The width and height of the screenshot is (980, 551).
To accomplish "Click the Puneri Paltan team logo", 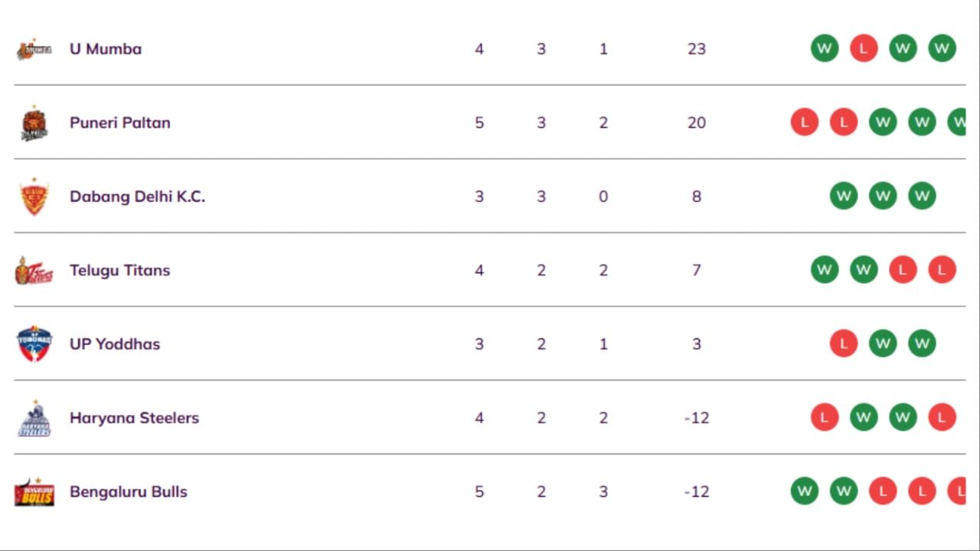I will click(34, 123).
